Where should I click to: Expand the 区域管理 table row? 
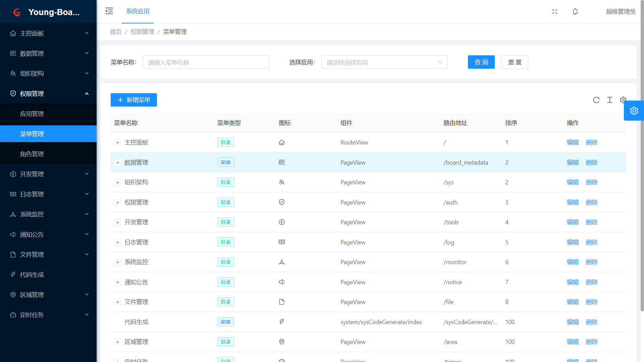click(x=118, y=342)
